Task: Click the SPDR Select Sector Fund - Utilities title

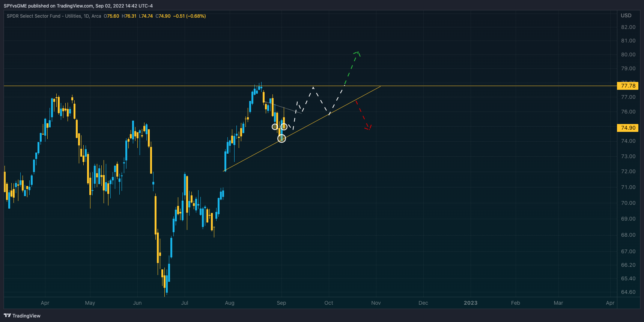Action: (44, 16)
